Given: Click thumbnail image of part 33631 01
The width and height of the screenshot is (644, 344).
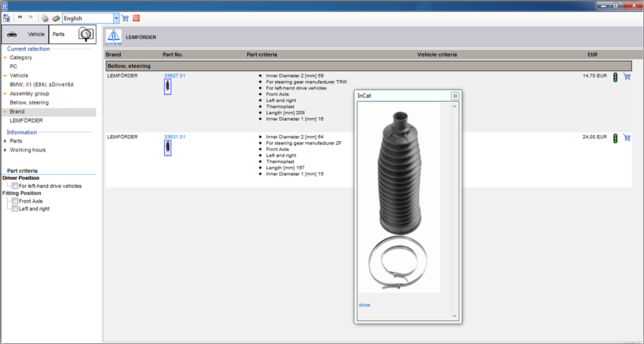Looking at the screenshot, I should 168,148.
